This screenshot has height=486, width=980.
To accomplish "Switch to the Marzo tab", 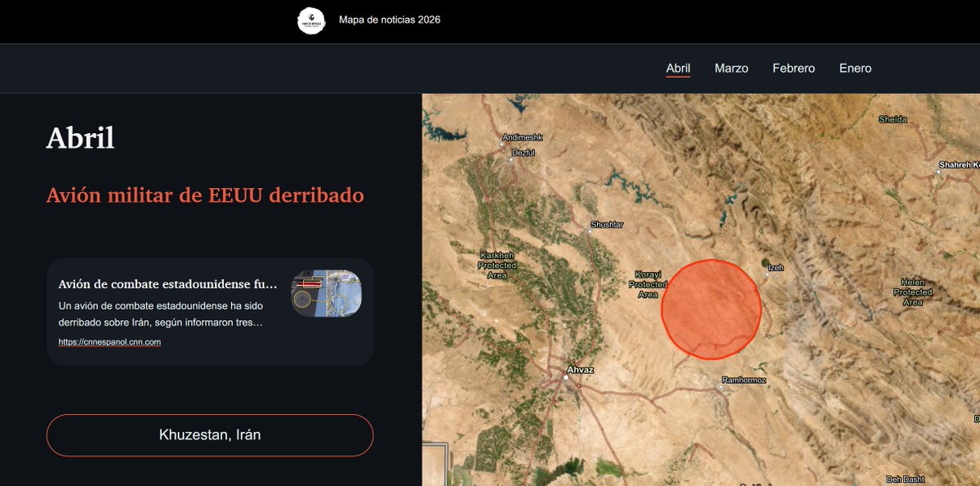I will point(731,69).
